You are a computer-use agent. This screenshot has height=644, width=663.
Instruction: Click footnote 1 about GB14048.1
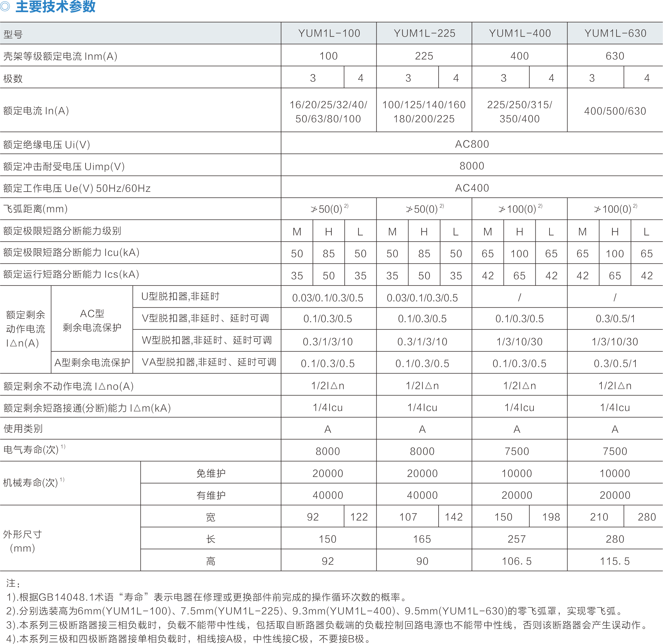coord(206,597)
